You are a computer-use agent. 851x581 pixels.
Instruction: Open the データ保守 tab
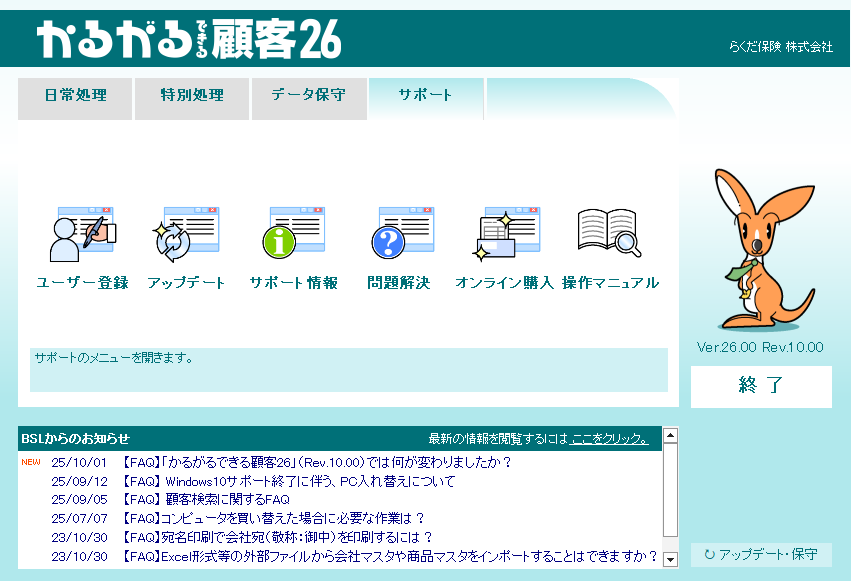coord(309,96)
